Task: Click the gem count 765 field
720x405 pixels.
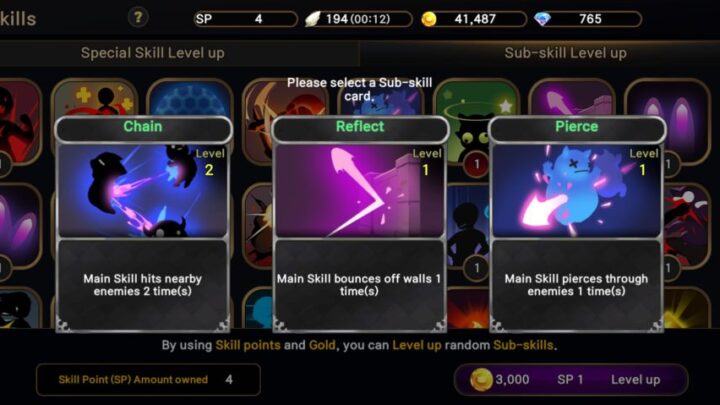Action: [x=588, y=19]
